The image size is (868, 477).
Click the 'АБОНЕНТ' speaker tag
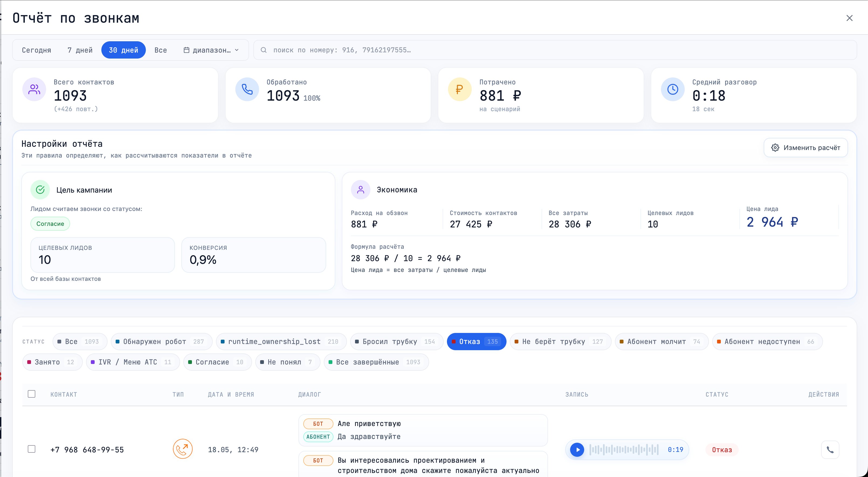[318, 437]
